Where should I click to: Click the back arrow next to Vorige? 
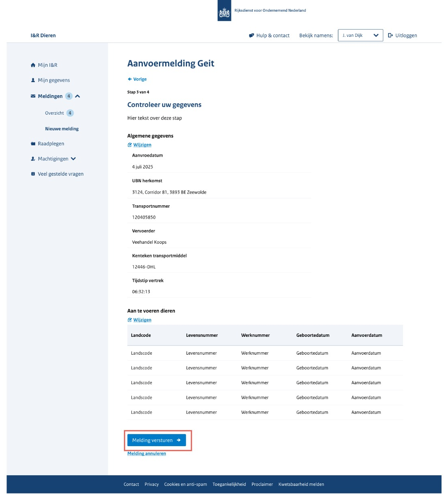[x=130, y=79]
